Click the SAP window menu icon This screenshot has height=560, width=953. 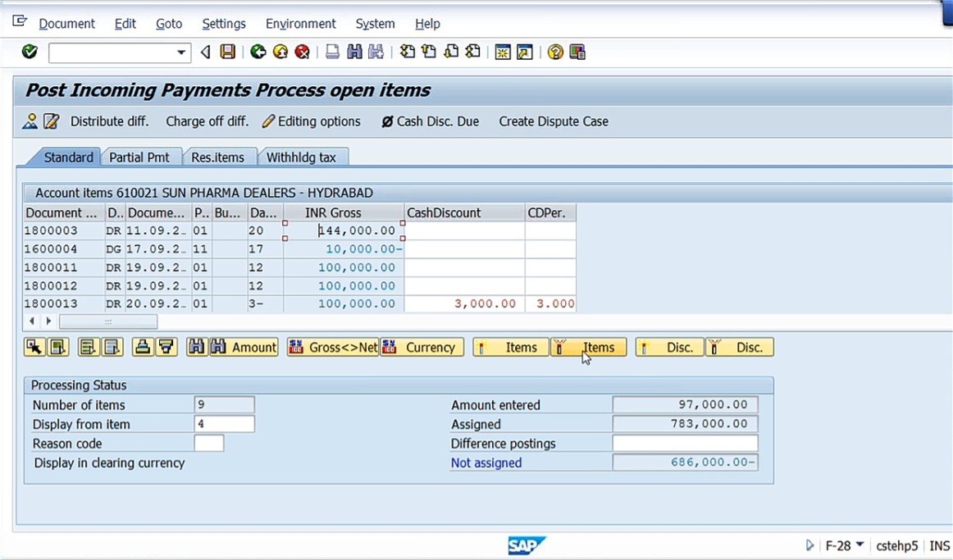(20, 22)
